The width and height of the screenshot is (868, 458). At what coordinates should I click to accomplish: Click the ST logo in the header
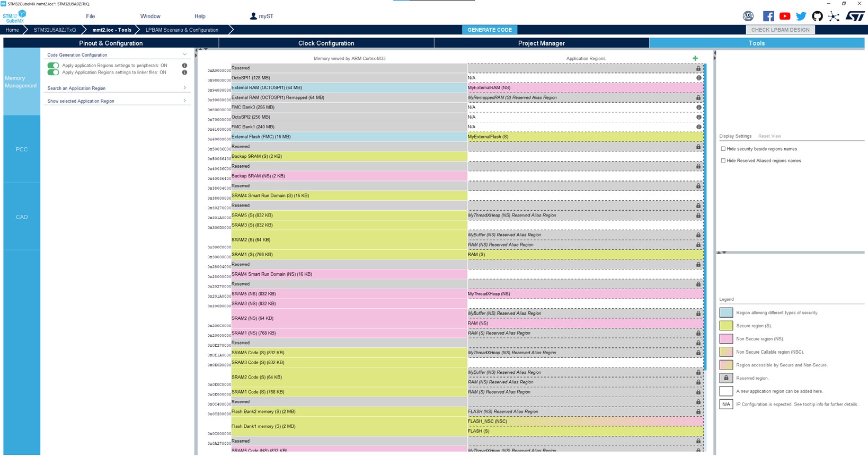[x=855, y=16]
